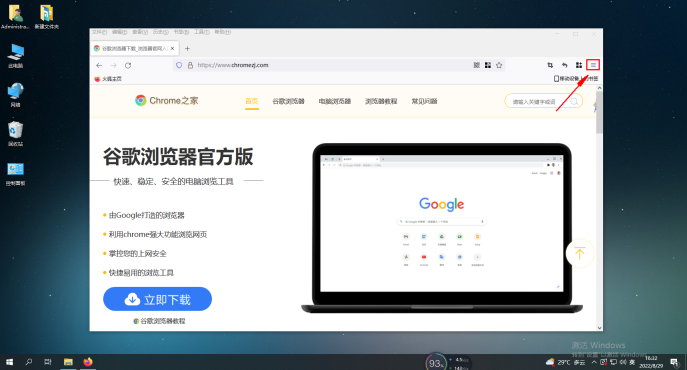Select the Chrome download page tab

pyautogui.click(x=135, y=48)
